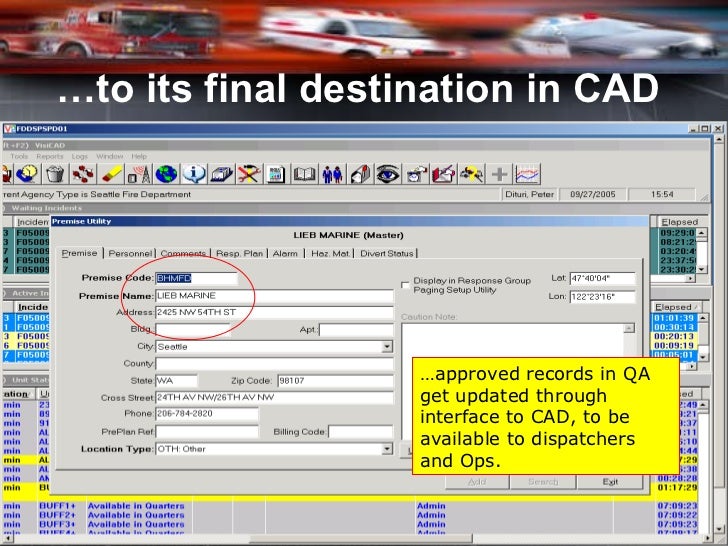This screenshot has width=728, height=546.
Task: Click the trash bucket toolbar icon
Action: [x=55, y=174]
